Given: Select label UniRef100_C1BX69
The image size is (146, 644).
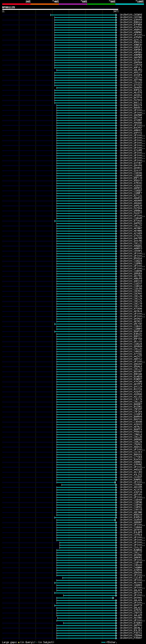Looking at the screenshot, I should click(131, 499).
